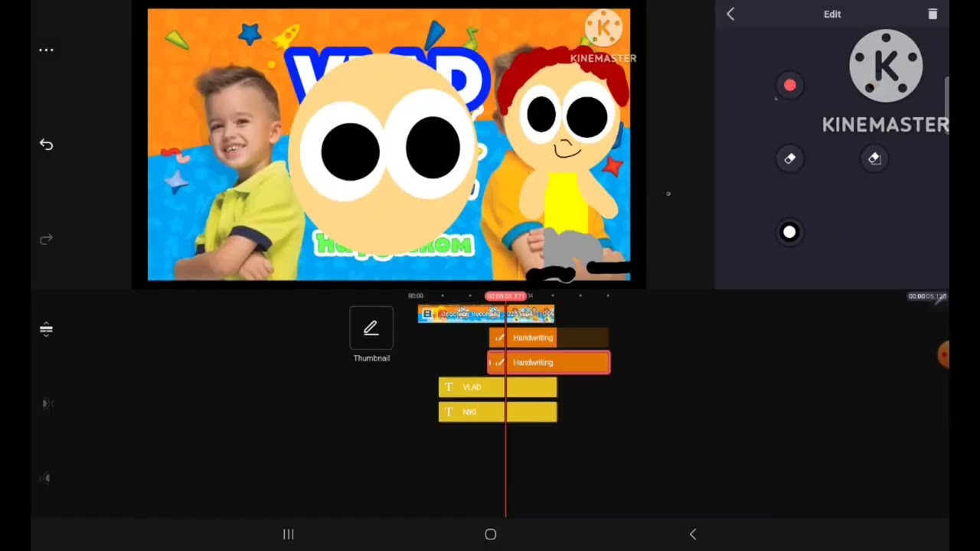Undo the last action
980x551 pixels.
click(x=46, y=145)
